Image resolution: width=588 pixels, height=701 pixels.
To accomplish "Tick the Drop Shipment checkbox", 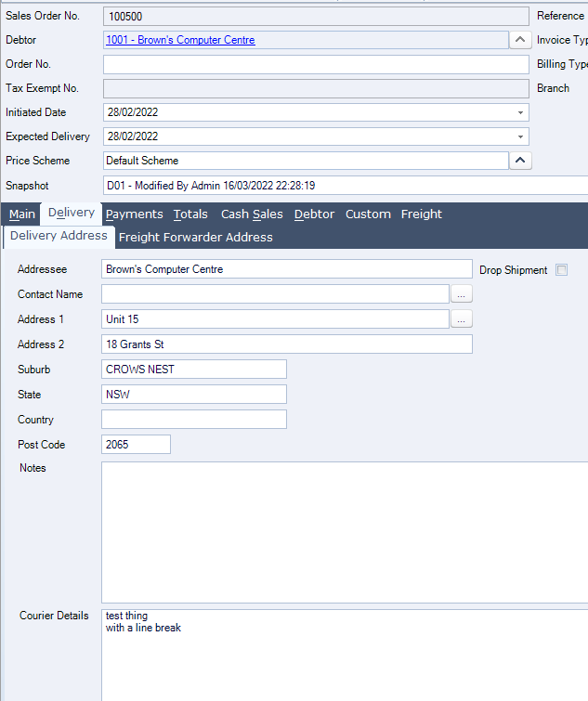I will 561,270.
